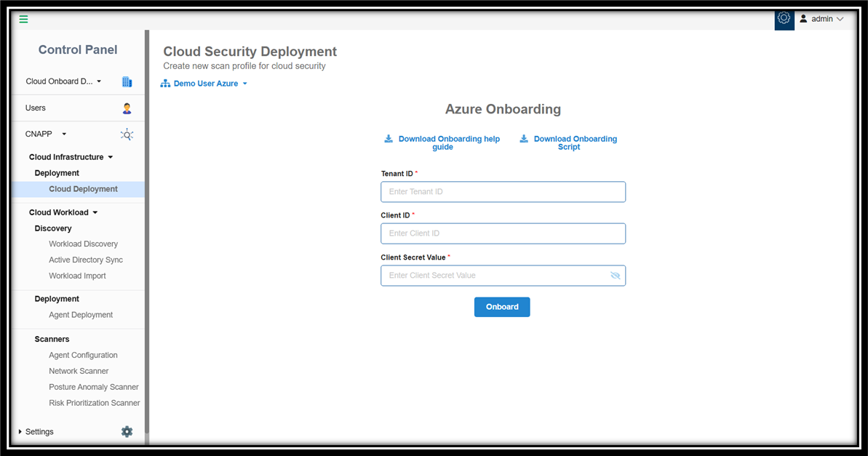Click the building icon beside Cloud Onboard

click(127, 82)
